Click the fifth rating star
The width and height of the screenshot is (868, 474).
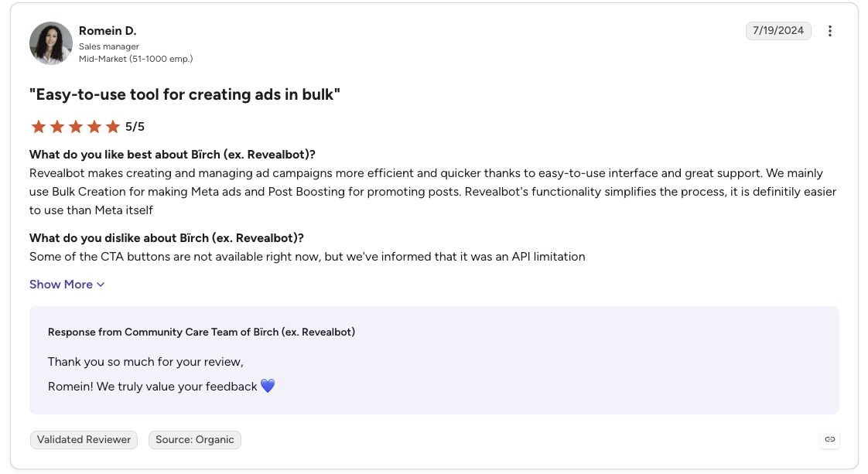pos(113,127)
